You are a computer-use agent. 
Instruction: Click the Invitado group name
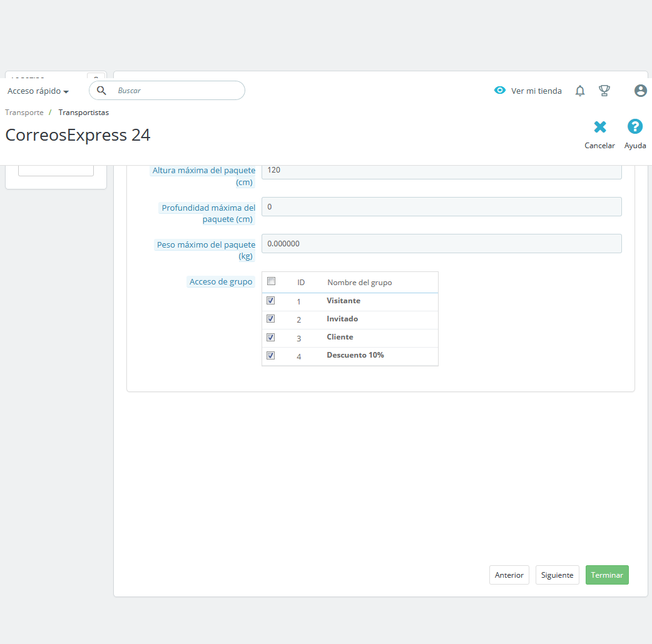[x=342, y=319]
